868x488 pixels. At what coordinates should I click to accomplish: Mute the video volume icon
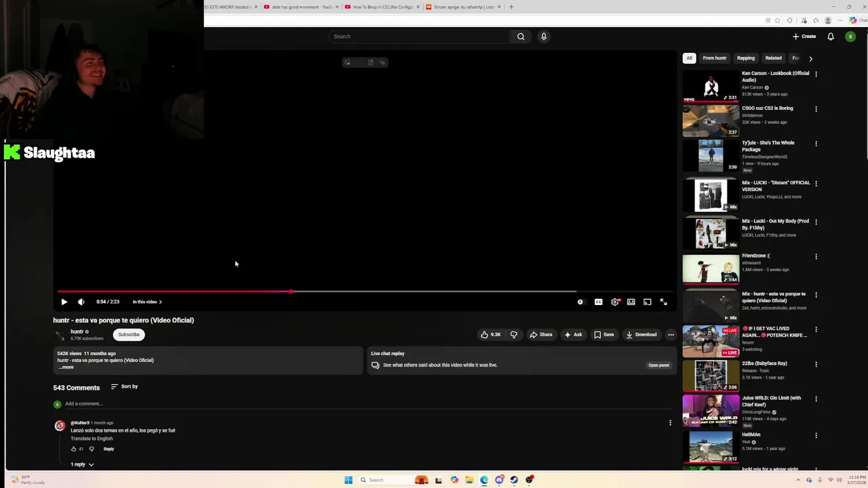point(81,302)
